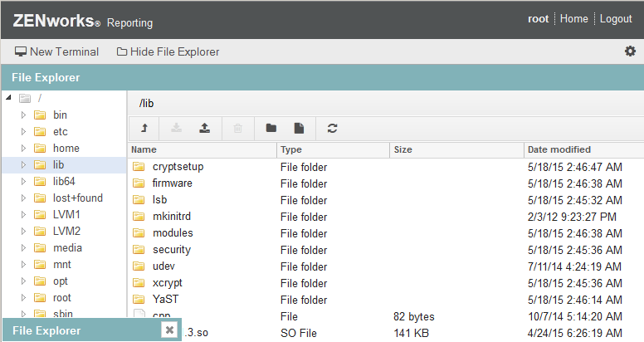
Task: Open the settings gear icon
Action: (630, 51)
